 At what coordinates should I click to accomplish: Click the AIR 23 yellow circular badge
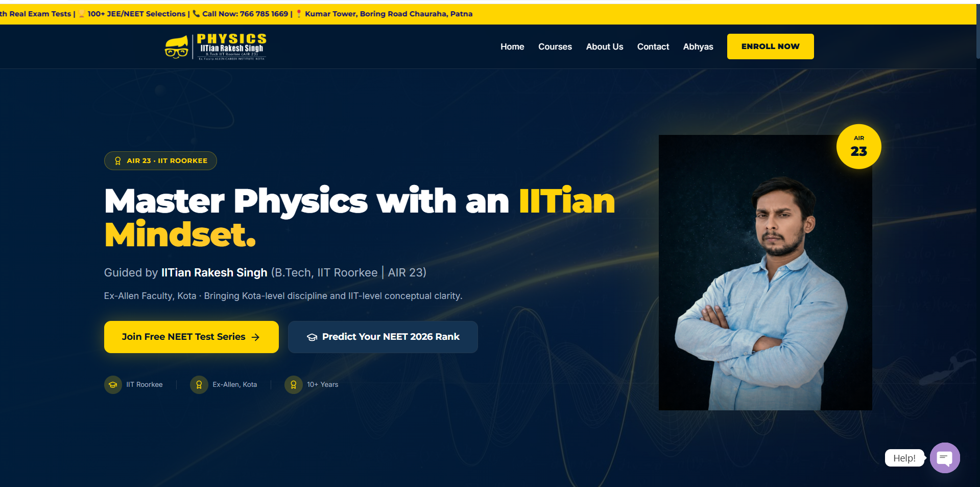(x=859, y=147)
